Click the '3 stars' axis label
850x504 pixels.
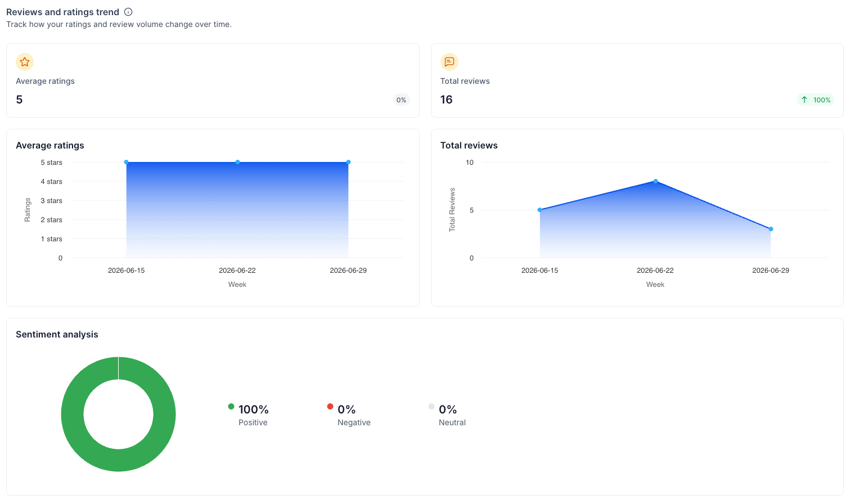point(51,201)
